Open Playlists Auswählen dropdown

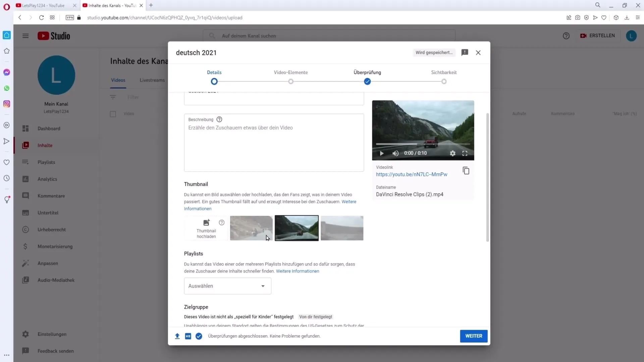227,286
